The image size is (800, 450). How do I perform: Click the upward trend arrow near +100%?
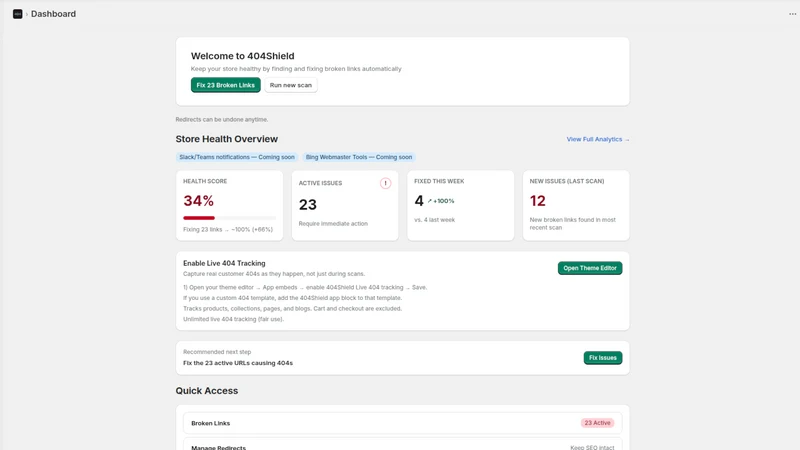click(430, 201)
